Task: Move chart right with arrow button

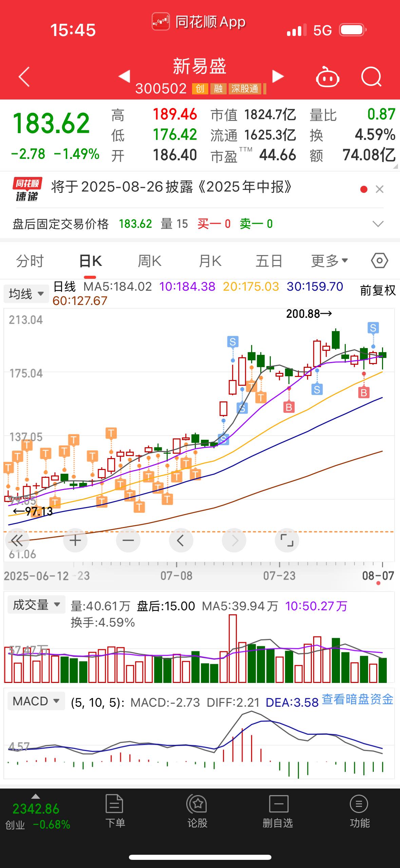Action: [x=234, y=540]
